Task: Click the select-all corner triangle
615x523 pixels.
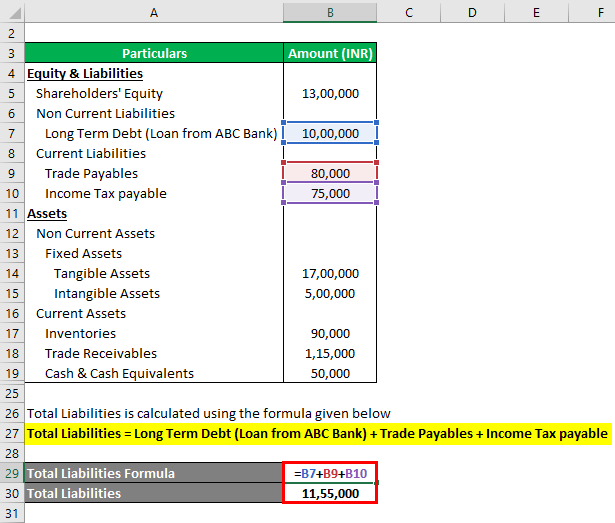Action: pos(15,12)
